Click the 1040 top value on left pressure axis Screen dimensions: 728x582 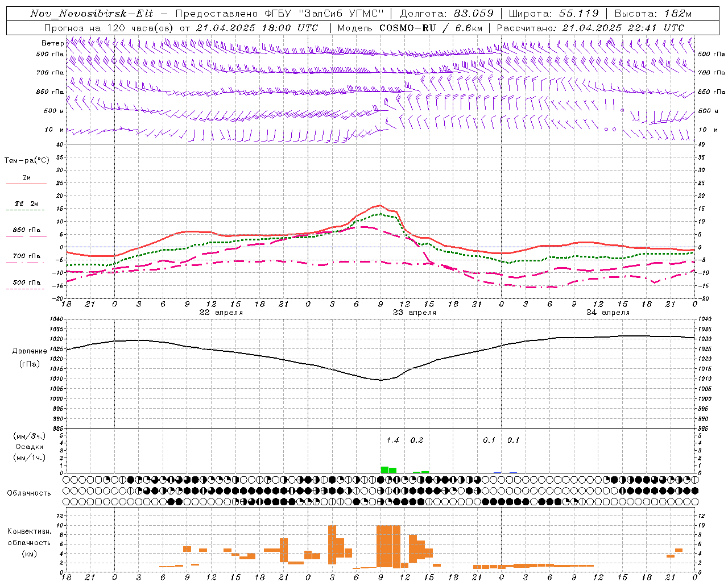click(56, 319)
